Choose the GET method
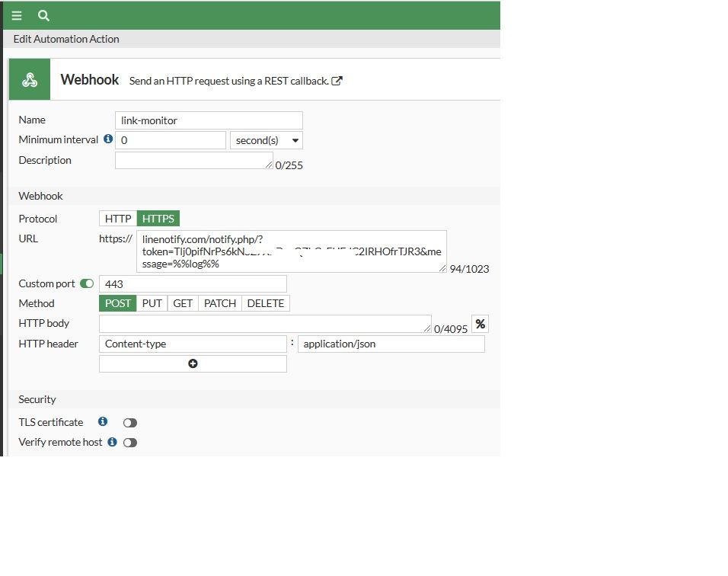728x576 pixels. coord(183,303)
